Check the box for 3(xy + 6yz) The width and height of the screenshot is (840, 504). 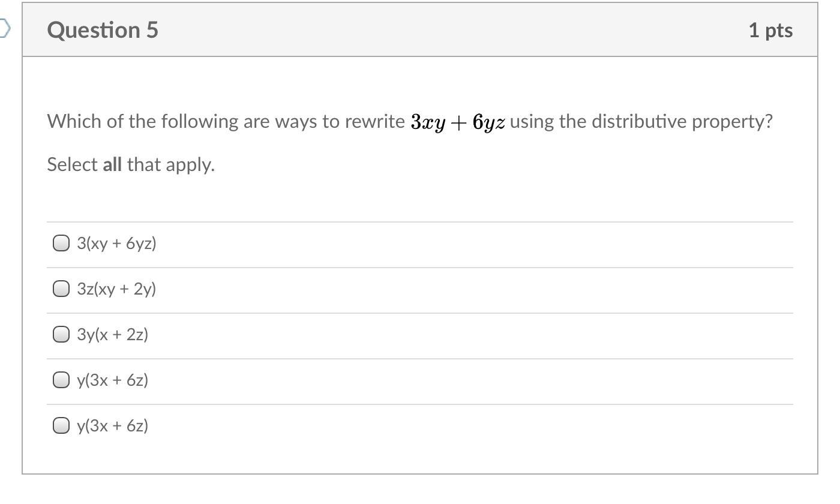click(x=61, y=243)
